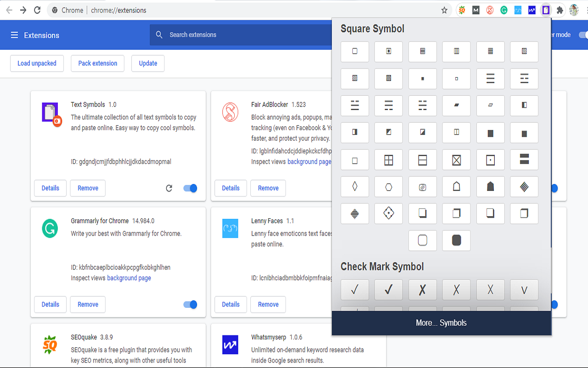
Task: Open the SEOquake extension from toolbar
Action: tap(462, 10)
